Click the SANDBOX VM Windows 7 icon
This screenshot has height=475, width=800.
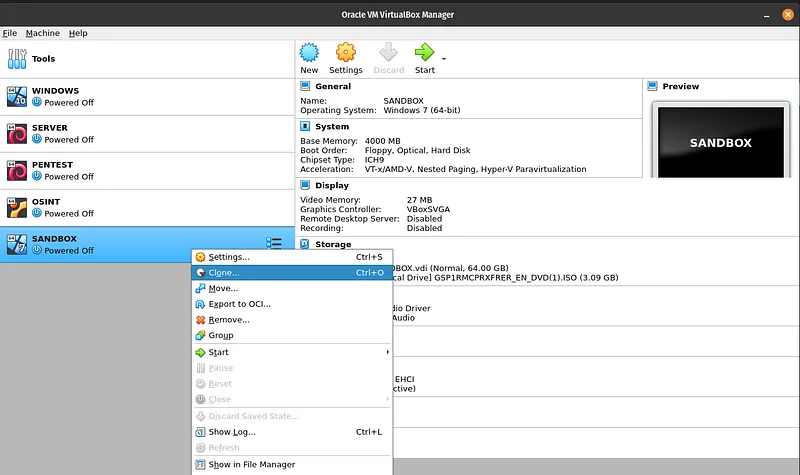point(17,244)
